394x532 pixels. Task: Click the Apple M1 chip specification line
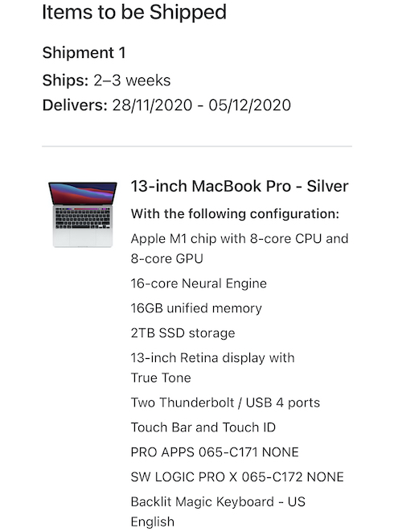tap(240, 239)
